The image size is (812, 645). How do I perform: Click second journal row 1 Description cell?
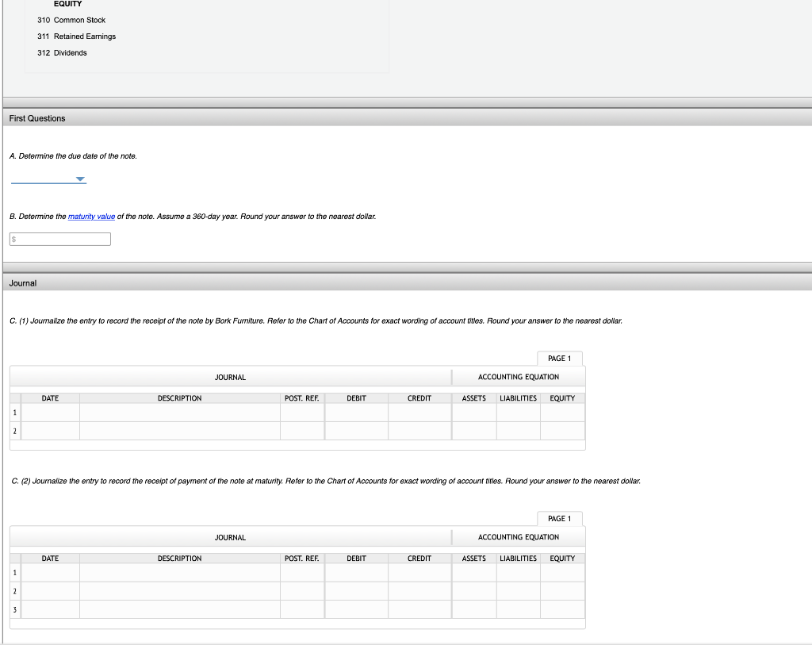coord(180,573)
